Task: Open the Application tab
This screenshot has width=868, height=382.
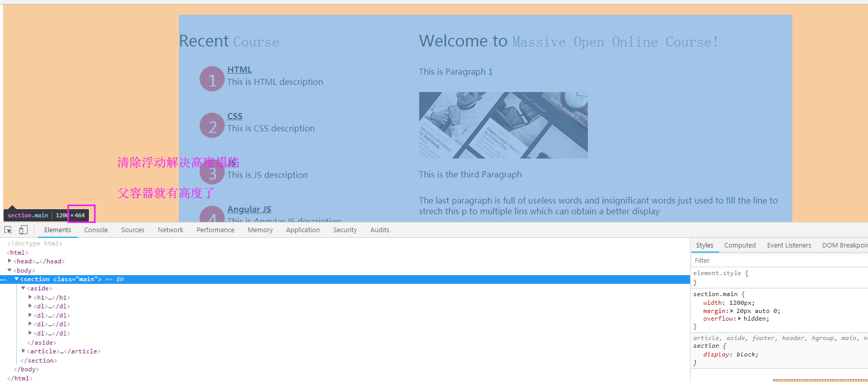Action: 303,230
